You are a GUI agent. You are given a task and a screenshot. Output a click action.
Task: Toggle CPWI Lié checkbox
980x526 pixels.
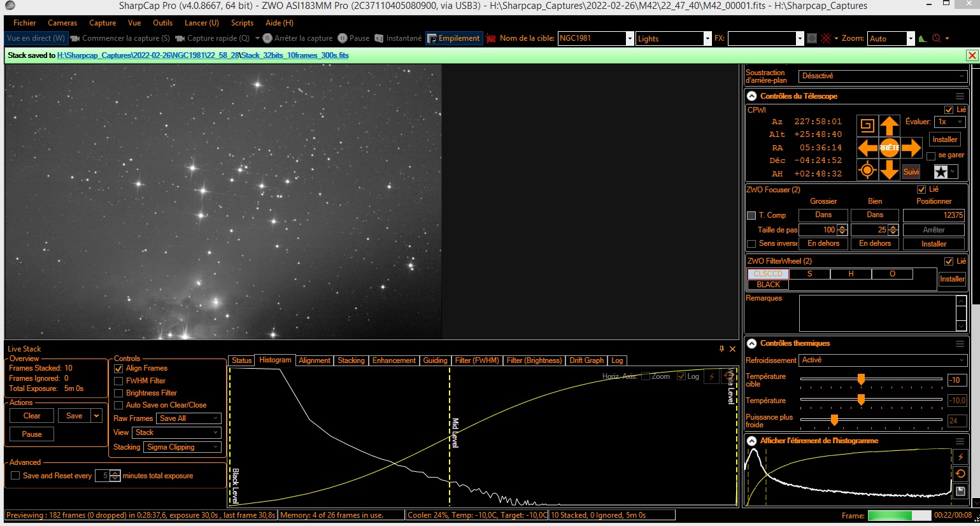click(949, 110)
